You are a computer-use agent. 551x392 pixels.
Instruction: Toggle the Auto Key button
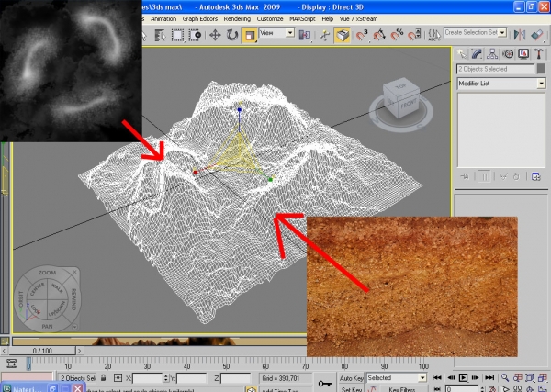351,378
